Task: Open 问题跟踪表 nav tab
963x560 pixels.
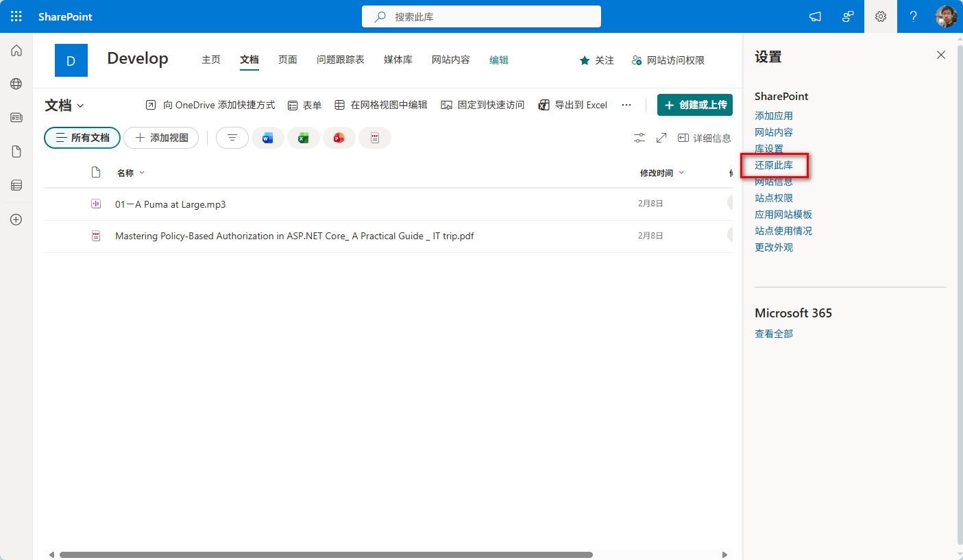Action: click(x=341, y=60)
